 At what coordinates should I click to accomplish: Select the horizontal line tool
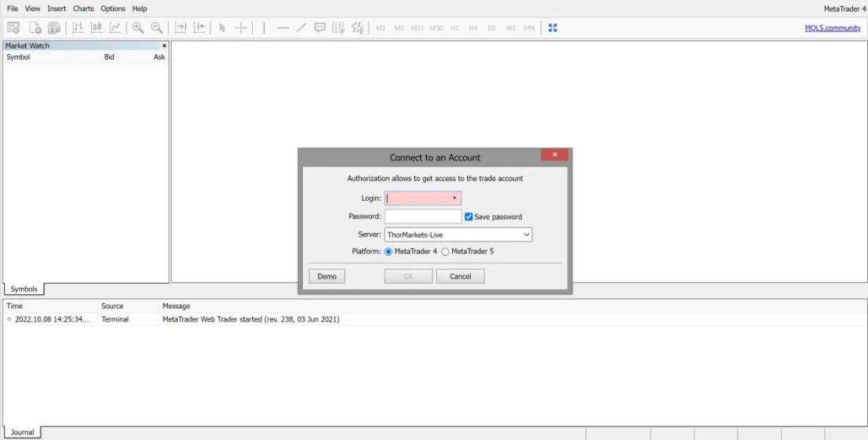tap(283, 27)
